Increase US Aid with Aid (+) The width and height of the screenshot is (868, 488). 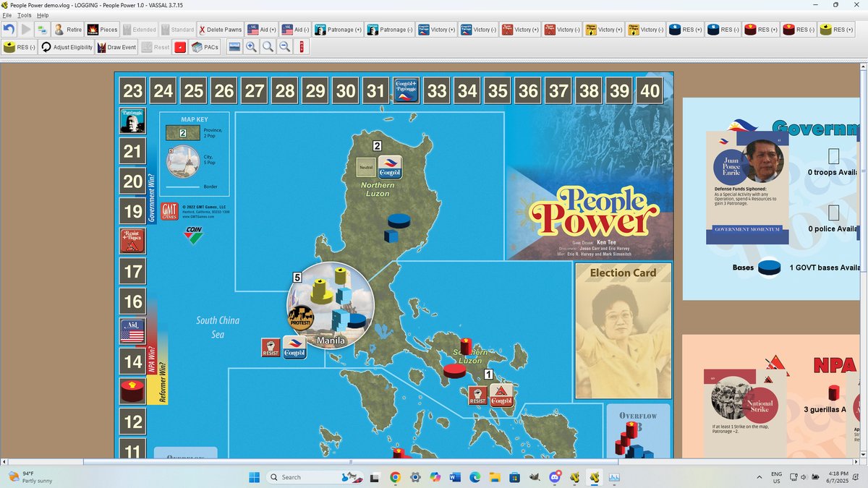(x=261, y=30)
